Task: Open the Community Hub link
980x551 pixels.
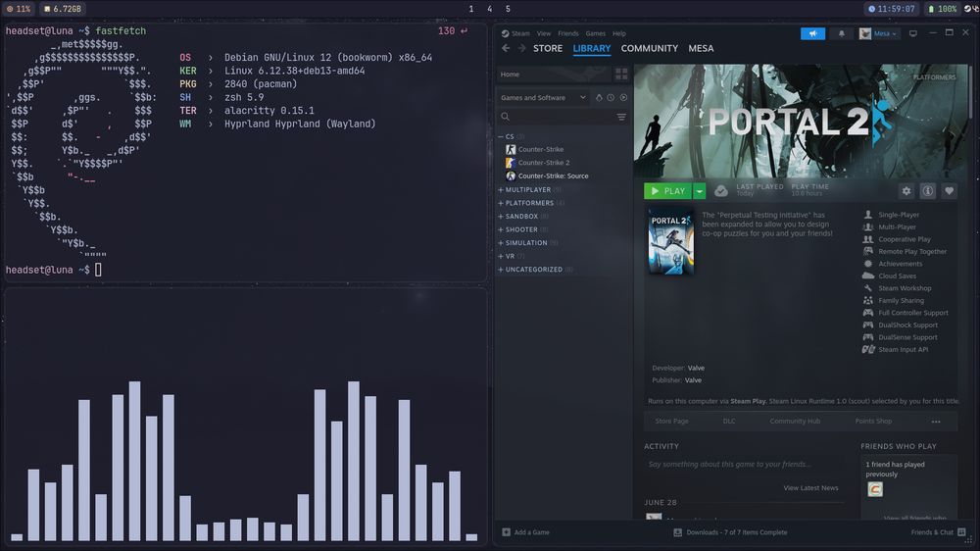Action: click(x=795, y=422)
